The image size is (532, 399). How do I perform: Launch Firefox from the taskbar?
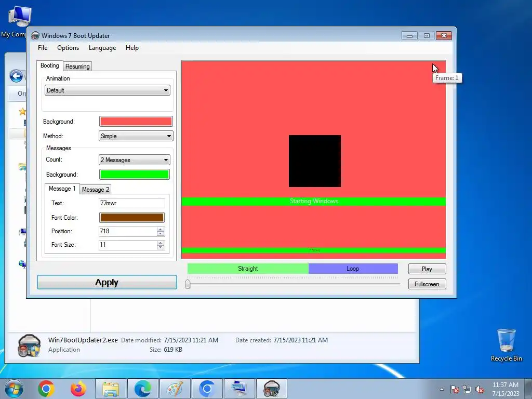pos(78,389)
